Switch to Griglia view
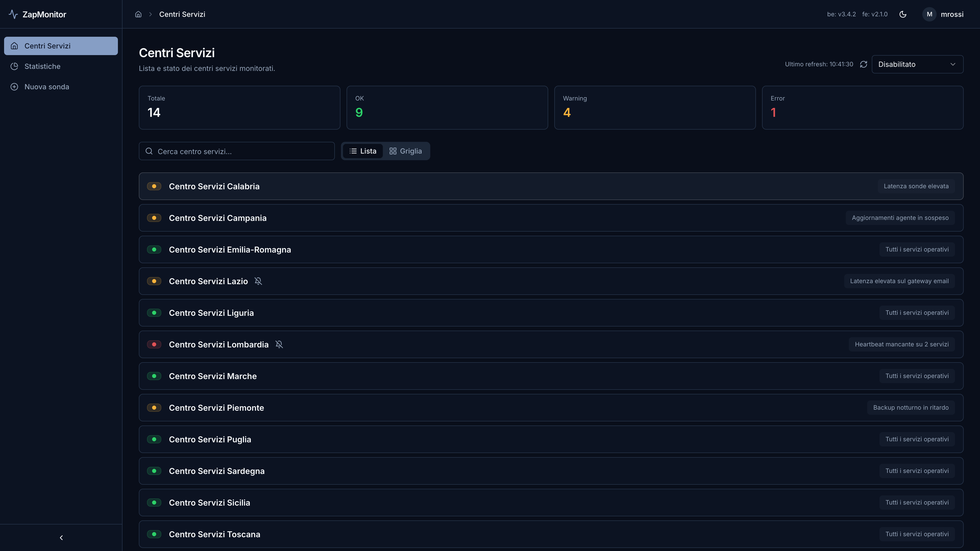Viewport: 980px width, 551px height. [x=406, y=151]
